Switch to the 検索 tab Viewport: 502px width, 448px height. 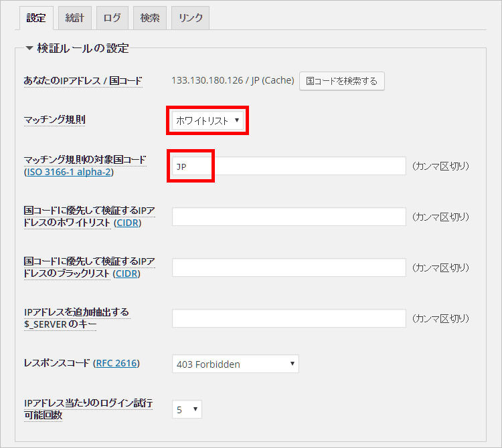click(x=150, y=18)
